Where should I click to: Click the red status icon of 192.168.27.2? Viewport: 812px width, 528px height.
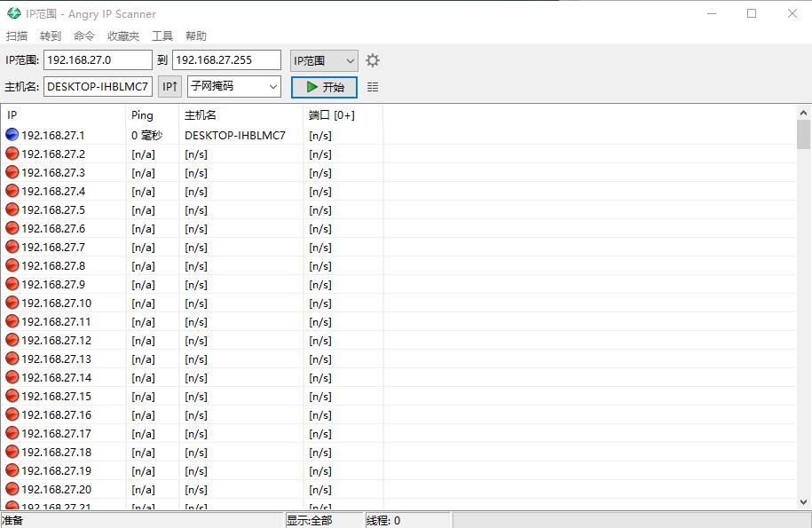pyautogui.click(x=11, y=154)
